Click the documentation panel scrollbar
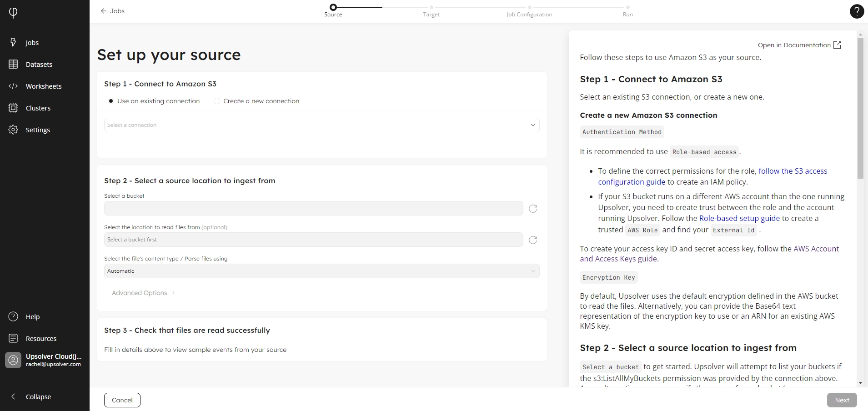Screen dimensions: 868x411 (860, 109)
